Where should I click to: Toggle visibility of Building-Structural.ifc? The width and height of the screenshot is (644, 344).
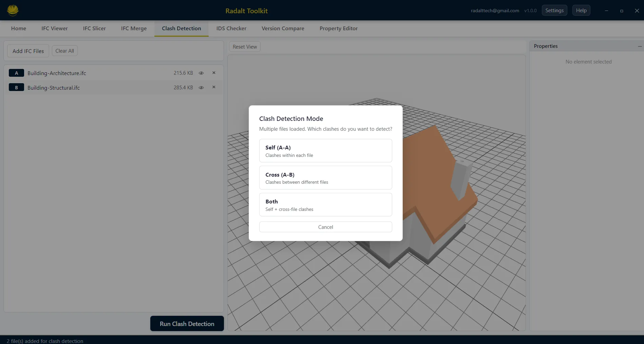pos(201,88)
